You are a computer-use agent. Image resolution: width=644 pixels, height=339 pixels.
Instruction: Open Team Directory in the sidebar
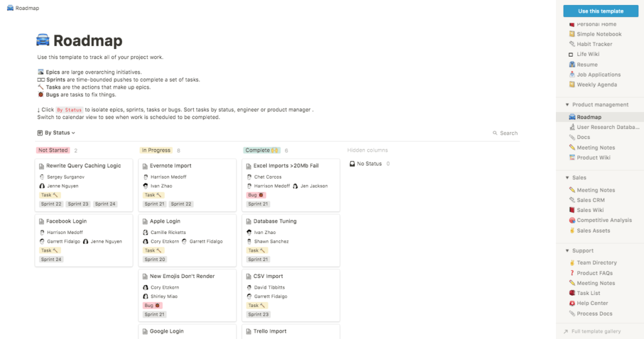[596, 262]
